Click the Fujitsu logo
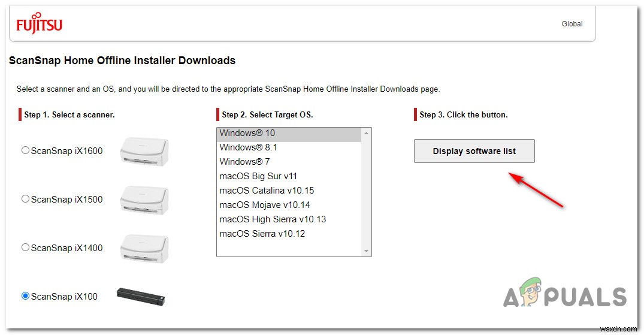The height and width of the screenshot is (335, 644). click(x=39, y=23)
